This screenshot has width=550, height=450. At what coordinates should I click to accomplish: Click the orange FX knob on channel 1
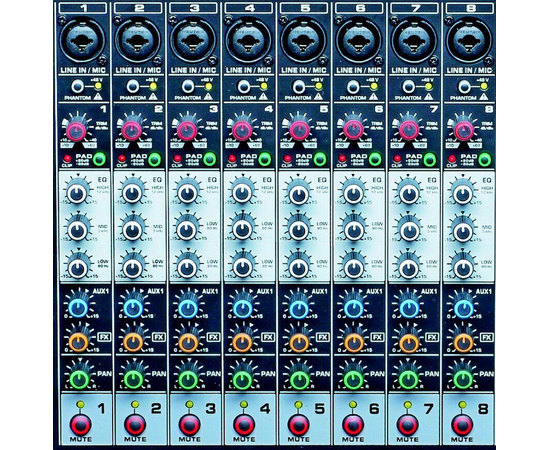(x=78, y=342)
